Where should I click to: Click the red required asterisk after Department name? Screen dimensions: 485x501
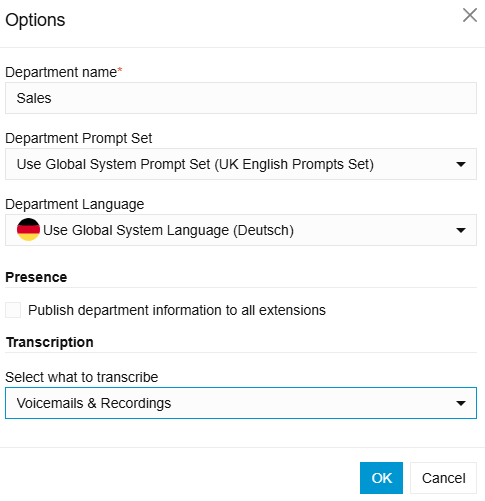[x=120, y=70]
